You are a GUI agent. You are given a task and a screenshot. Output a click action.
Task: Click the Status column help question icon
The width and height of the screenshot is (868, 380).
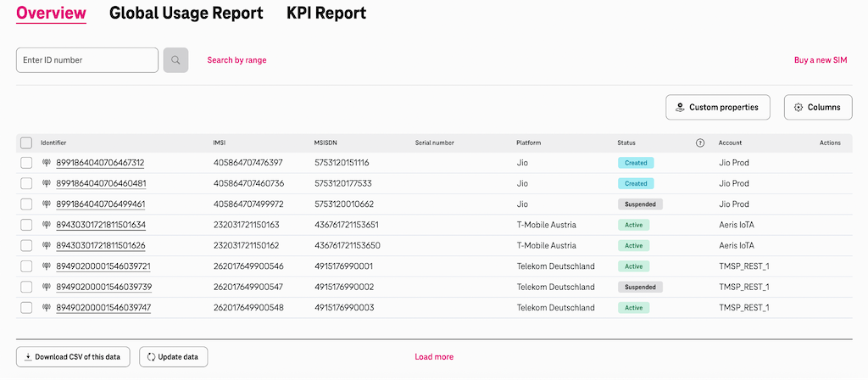coord(700,143)
